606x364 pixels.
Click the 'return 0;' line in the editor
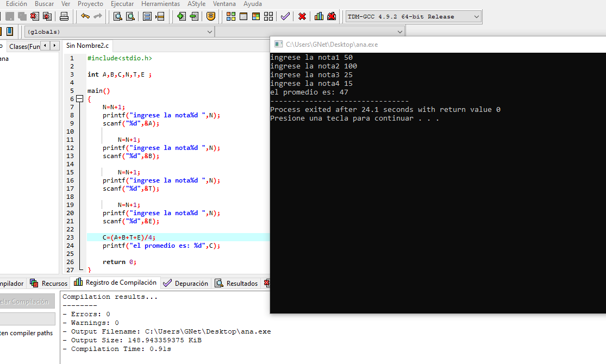pos(120,262)
